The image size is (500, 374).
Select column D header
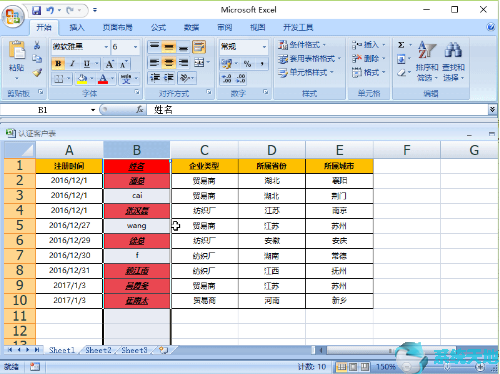(272, 150)
